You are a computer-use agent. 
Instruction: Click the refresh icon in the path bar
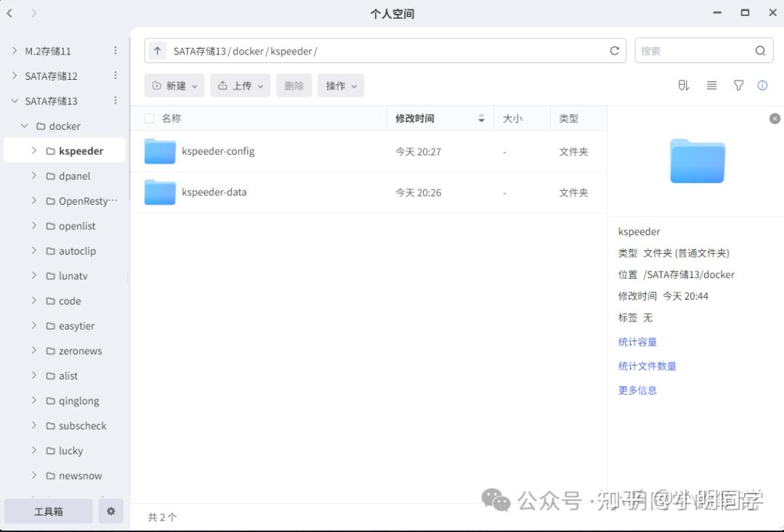[614, 50]
